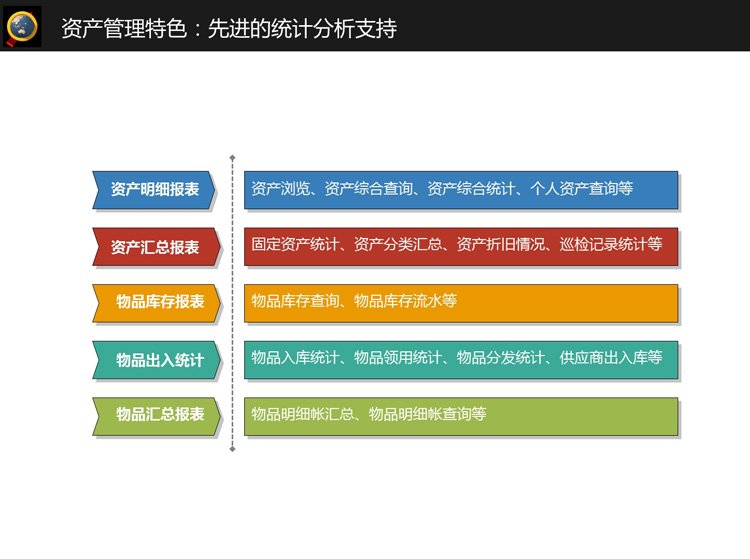Click the globe magnifier logo icon

[24, 26]
